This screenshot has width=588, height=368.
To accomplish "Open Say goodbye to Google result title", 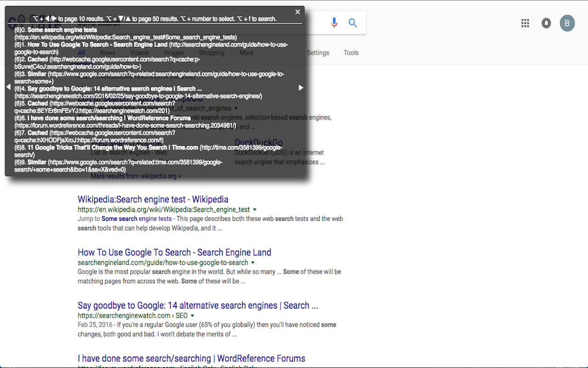I will 198,305.
